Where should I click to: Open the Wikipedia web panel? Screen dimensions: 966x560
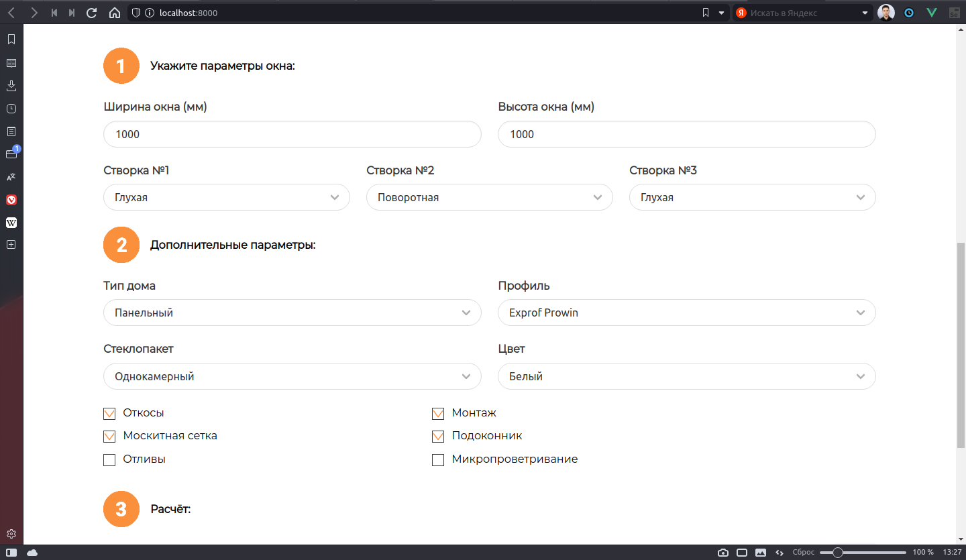click(x=11, y=223)
